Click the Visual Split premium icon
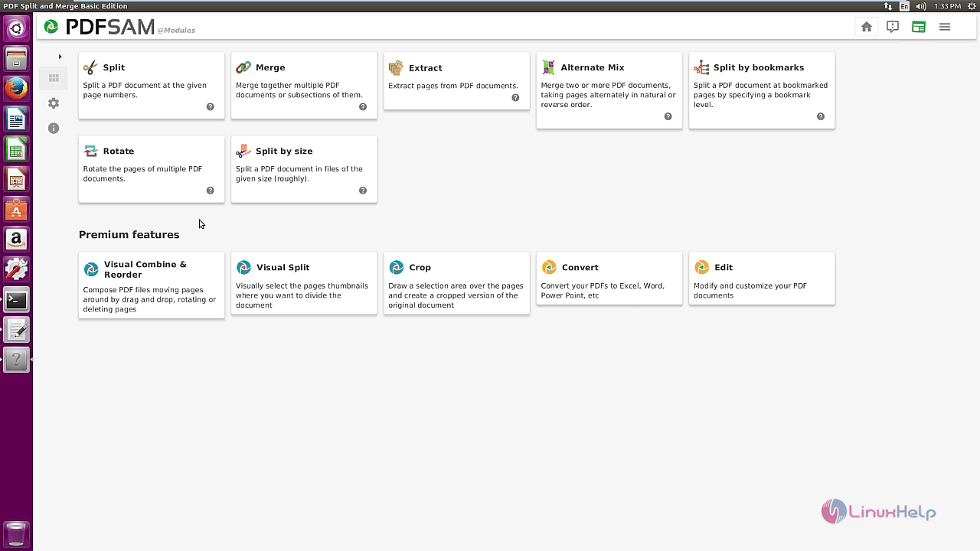This screenshot has height=551, width=980. coord(243,267)
